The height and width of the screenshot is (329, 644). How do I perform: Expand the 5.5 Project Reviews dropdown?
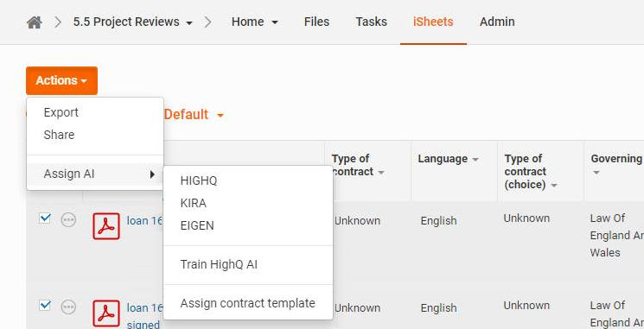189,23
